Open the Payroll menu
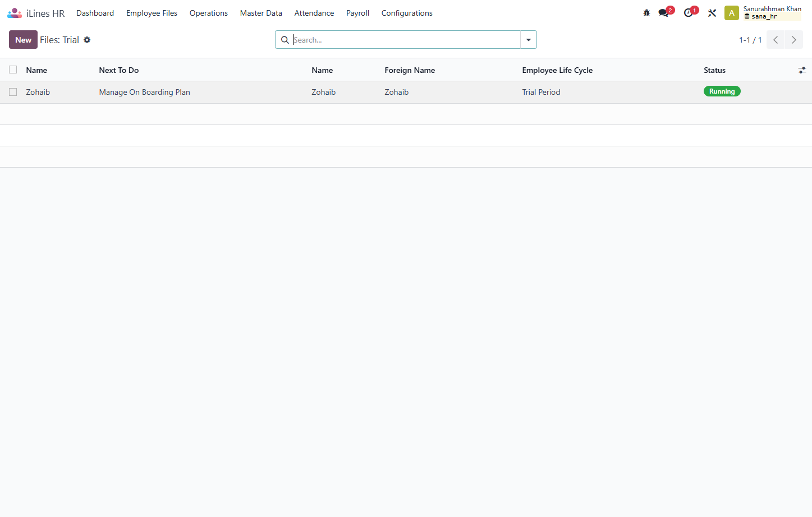 [x=357, y=13]
